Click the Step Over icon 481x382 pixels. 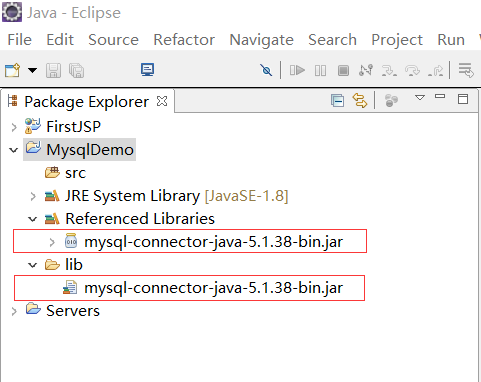coord(412,70)
